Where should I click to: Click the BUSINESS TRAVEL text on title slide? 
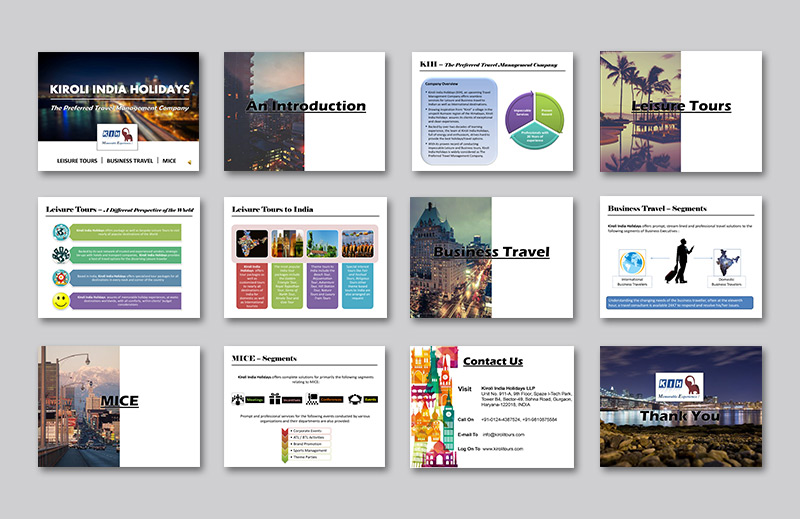pos(130,161)
